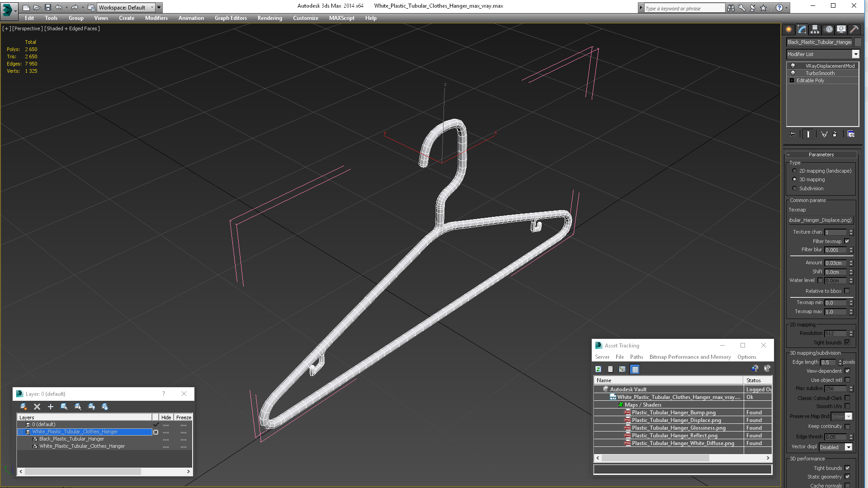868x488 pixels.
Task: Select Subdivision radio button
Action: (x=794, y=188)
